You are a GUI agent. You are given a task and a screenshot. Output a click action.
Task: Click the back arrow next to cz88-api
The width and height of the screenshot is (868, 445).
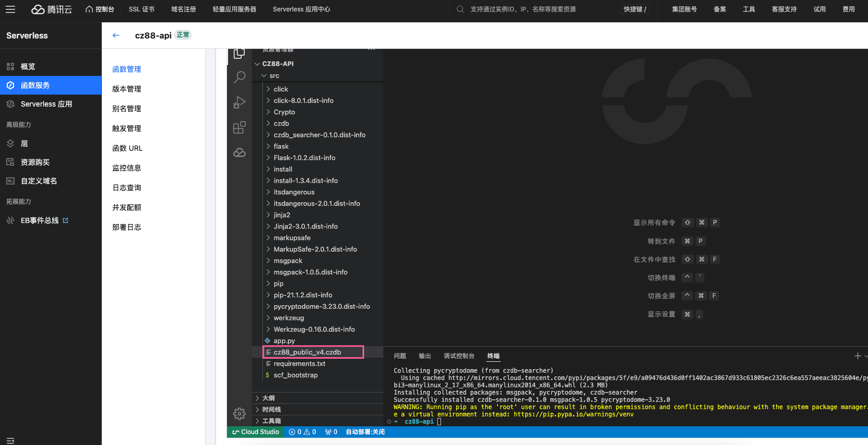point(116,35)
